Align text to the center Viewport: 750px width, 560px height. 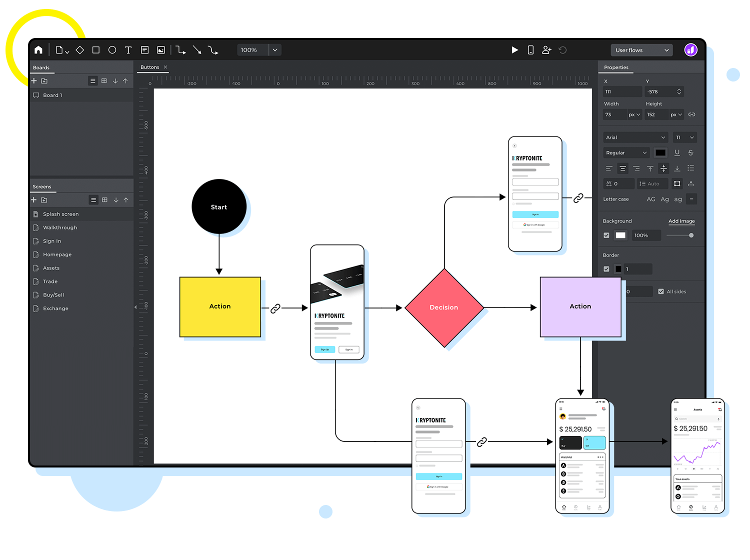click(622, 168)
